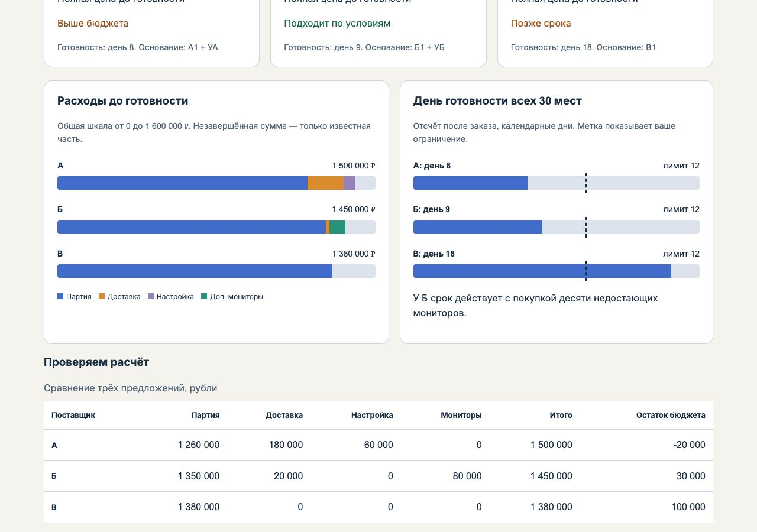Image resolution: width=757 pixels, height=532 pixels.
Task: Click the "100 000" budget remainder cell
Action: [688, 507]
